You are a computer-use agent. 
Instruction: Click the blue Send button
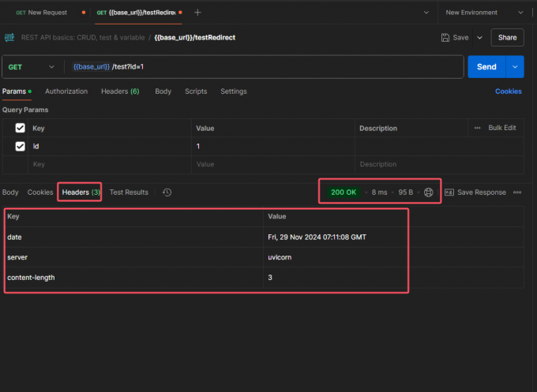pos(486,67)
